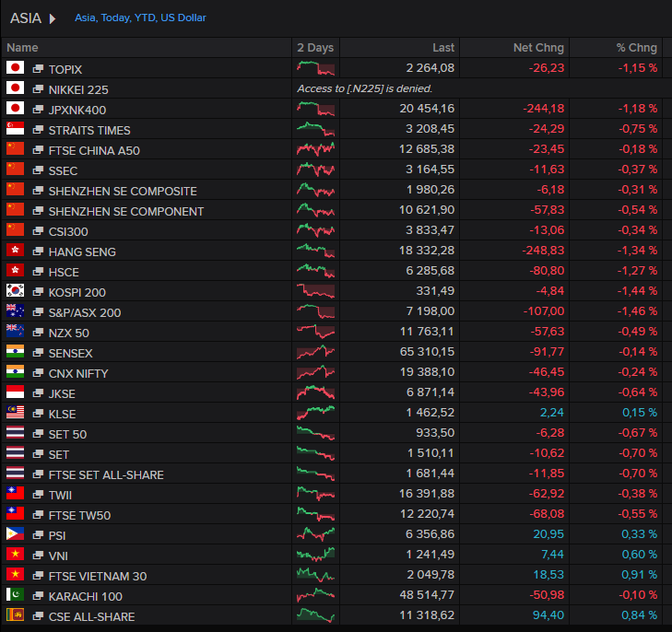
Task: Click the window icon next to JPXNK400
Action: pos(38,110)
